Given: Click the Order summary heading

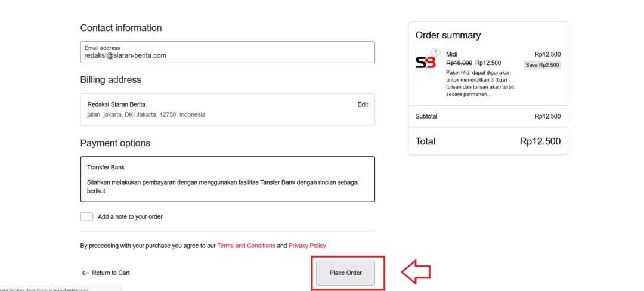Looking at the screenshot, I should (x=448, y=35).
